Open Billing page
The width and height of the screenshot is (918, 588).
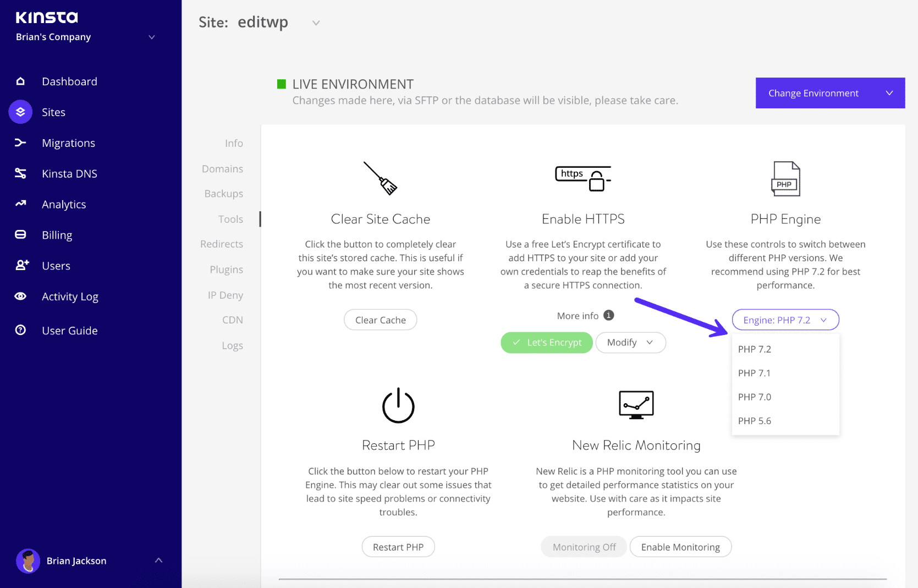[x=57, y=235]
